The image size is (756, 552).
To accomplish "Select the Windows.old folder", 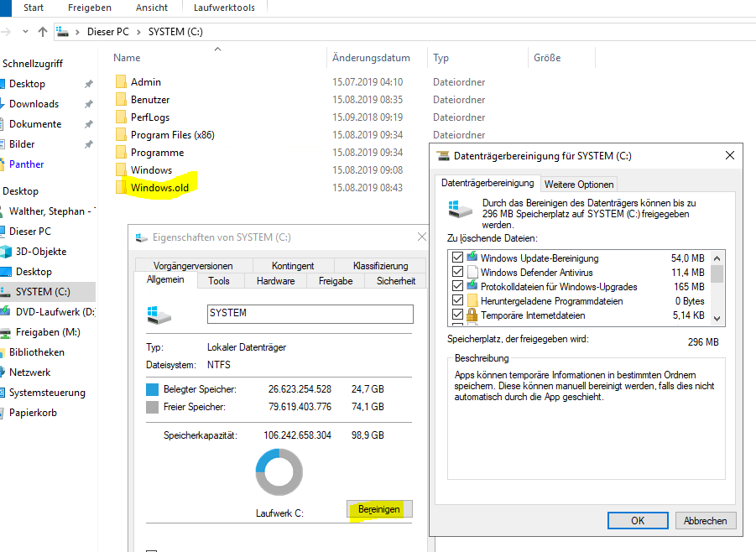I will pyautogui.click(x=159, y=188).
